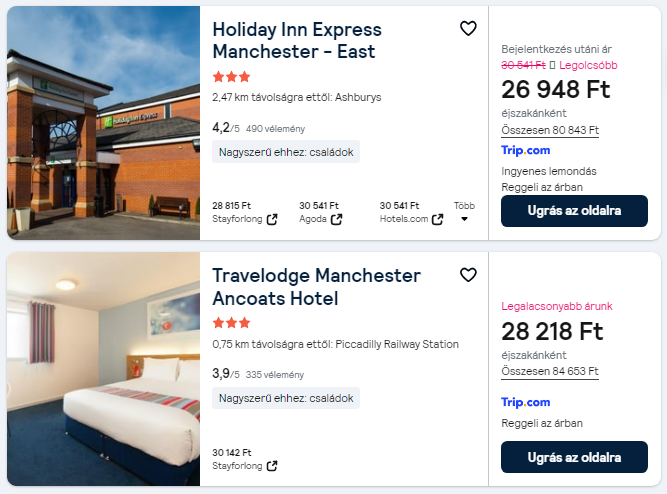
Task: Open Holiday Inn Express Manchester - East title
Action: coord(296,40)
